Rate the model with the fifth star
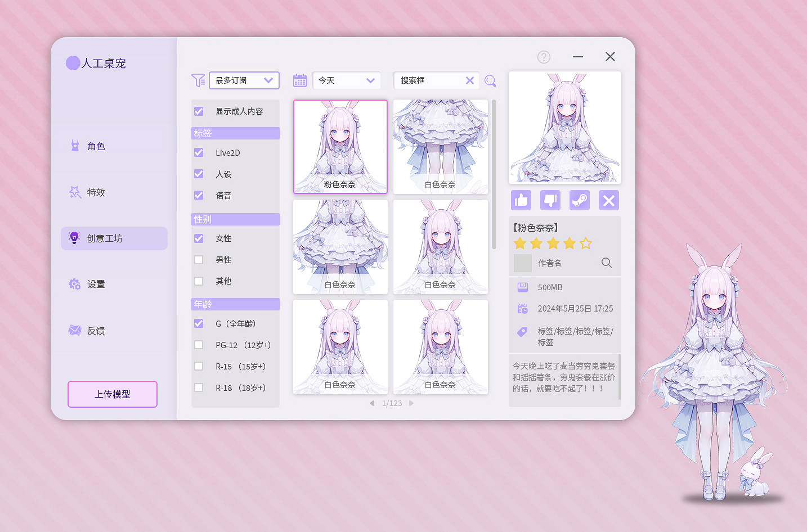Screen dimensions: 807x532 586,243
